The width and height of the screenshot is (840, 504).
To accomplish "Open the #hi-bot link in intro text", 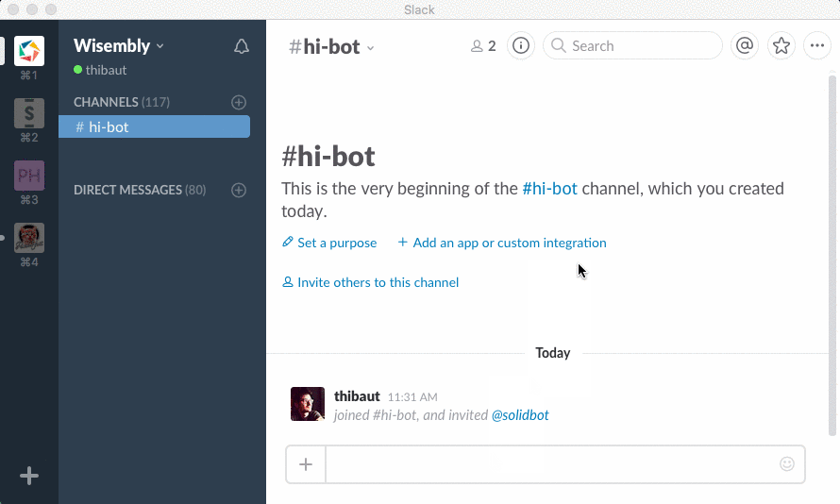I will point(549,189).
